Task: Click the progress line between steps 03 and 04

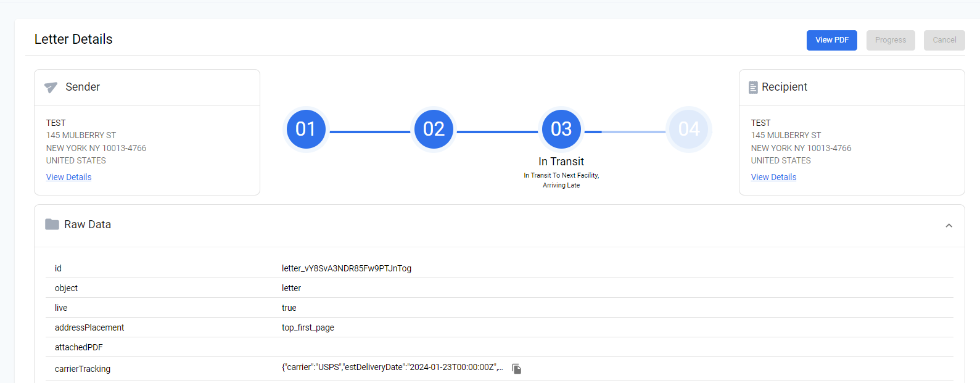Action: [625, 132]
